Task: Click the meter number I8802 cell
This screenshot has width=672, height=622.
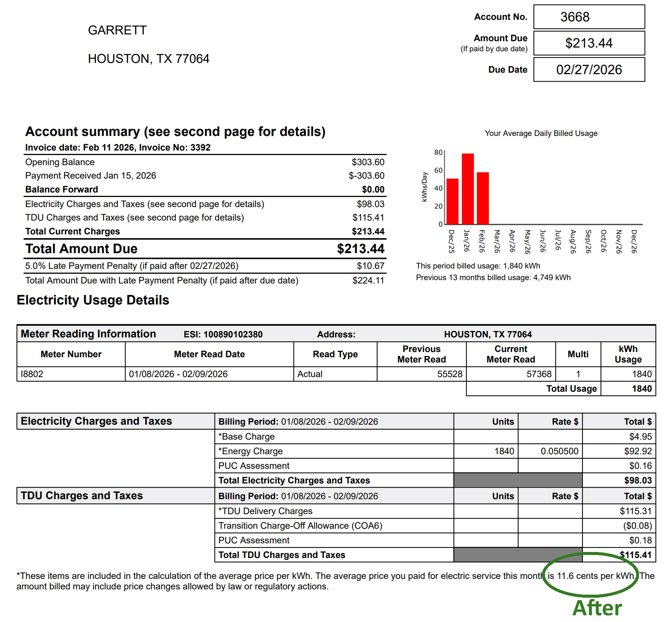Action: tap(32, 374)
